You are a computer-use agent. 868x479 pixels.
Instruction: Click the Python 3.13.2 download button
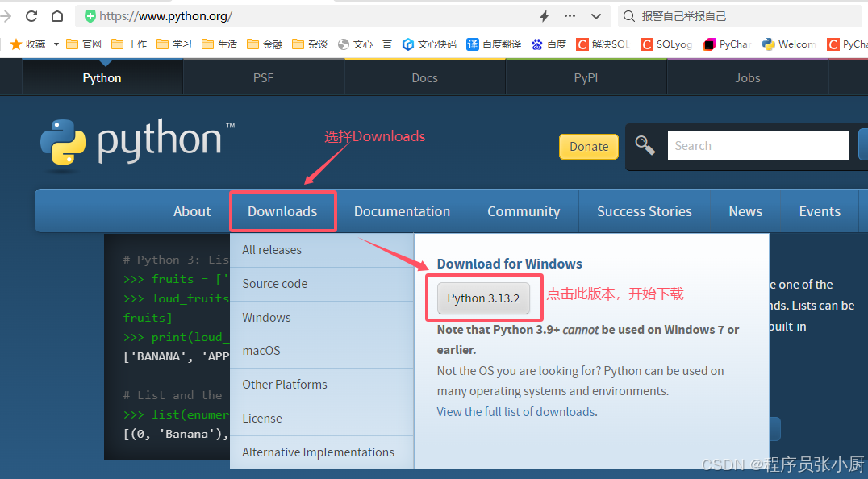point(483,298)
